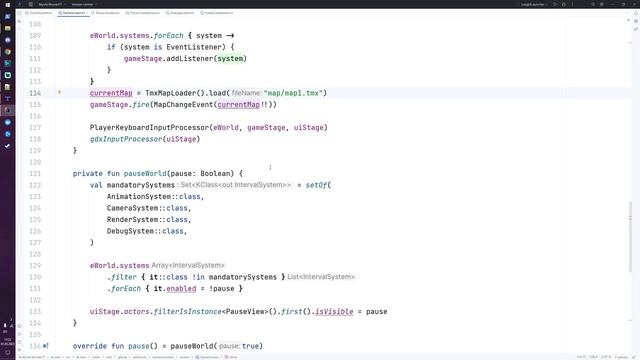Switch to the GameScreen.kt editor tab
This screenshot has height=360, width=640.
[73, 13]
